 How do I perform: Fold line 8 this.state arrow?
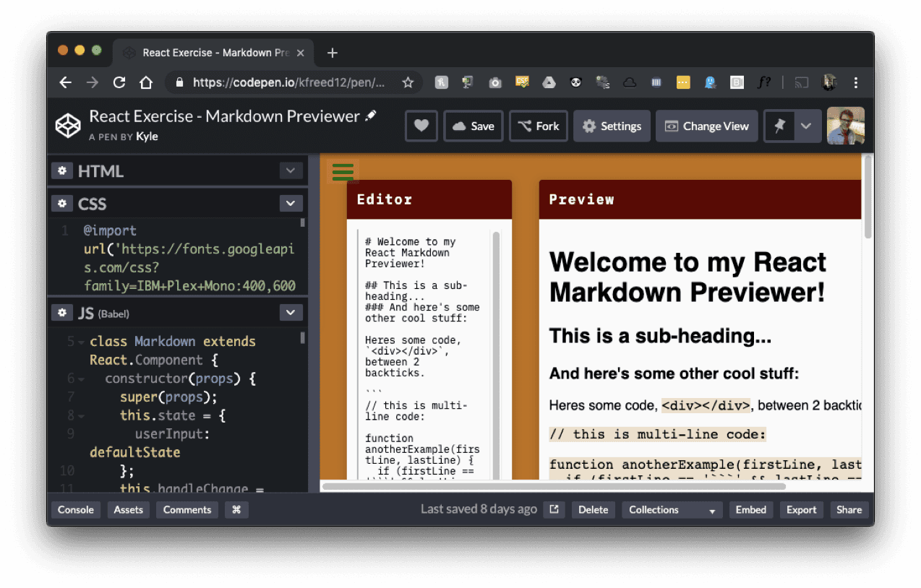click(81, 415)
